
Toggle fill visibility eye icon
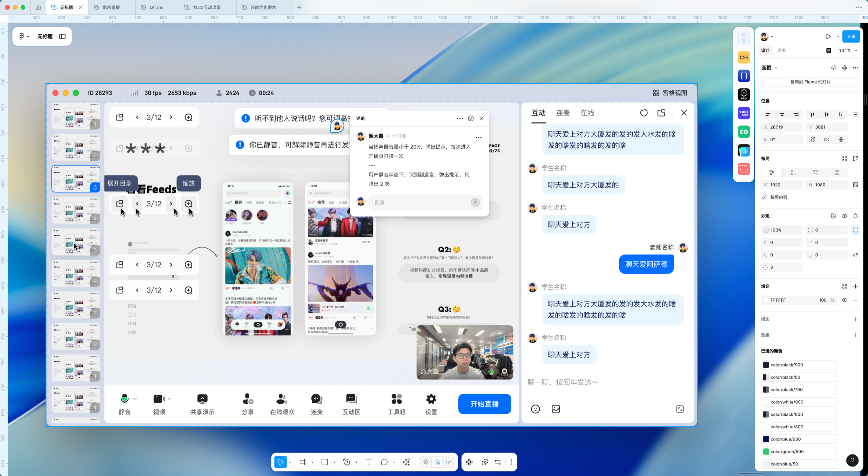(x=844, y=300)
